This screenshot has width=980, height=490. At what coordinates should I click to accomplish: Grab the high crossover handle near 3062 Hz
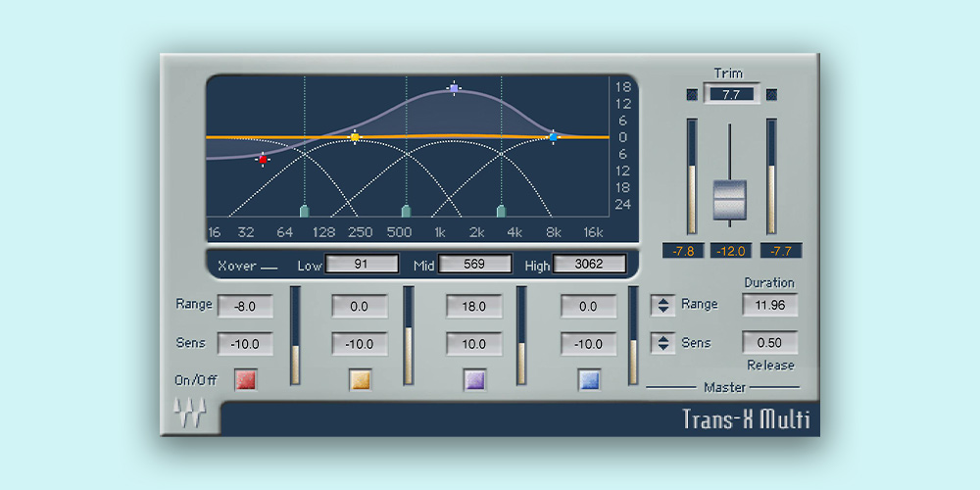click(501, 211)
